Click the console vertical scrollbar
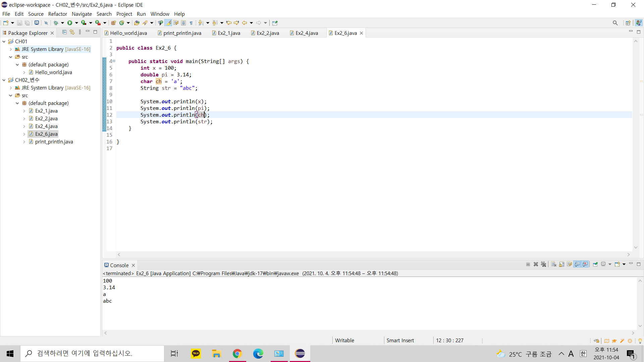644x362 pixels. [x=640, y=303]
